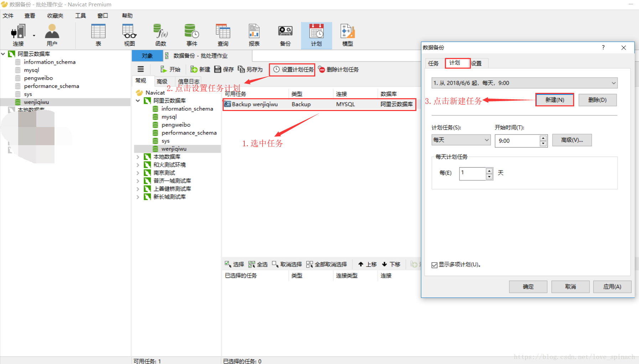Click the 每(E) days input field
The image size is (639, 364).
pos(473,174)
